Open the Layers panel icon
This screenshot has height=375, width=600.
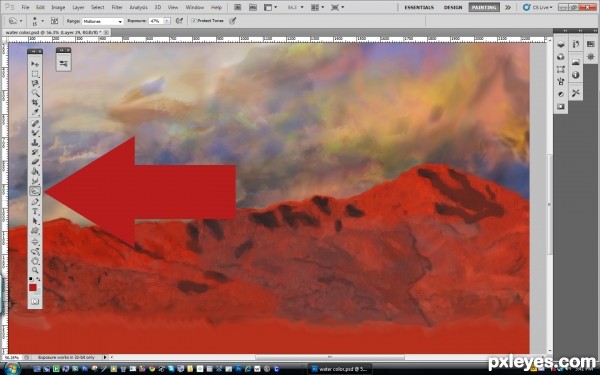pos(561,44)
